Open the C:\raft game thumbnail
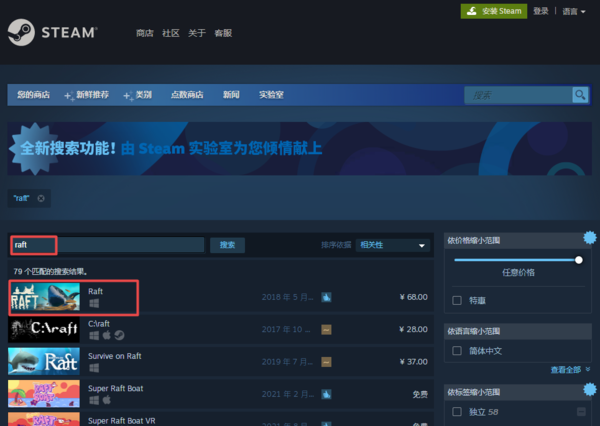 click(44, 329)
